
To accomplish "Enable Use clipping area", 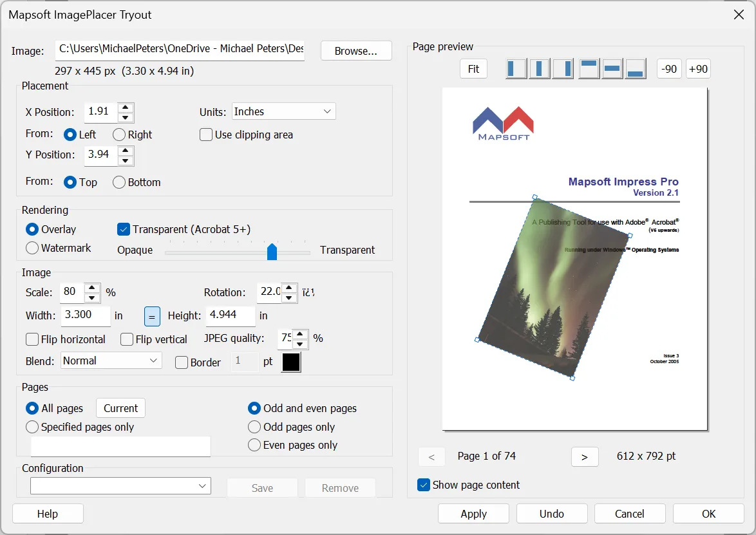I will 206,135.
